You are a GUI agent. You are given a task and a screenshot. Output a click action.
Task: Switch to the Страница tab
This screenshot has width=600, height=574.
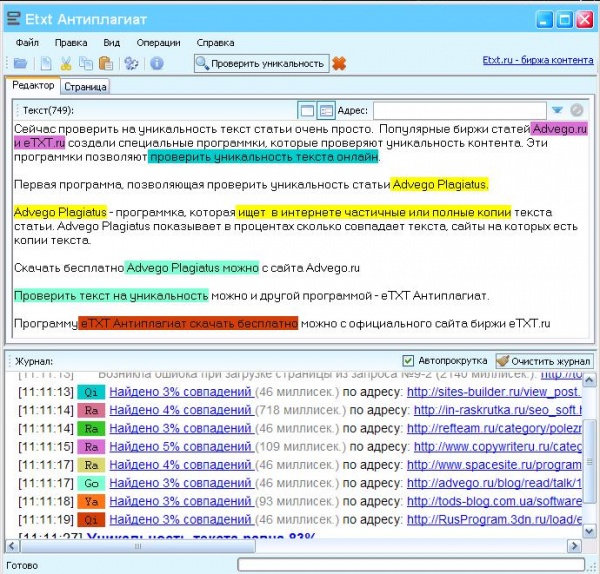pyautogui.click(x=85, y=87)
